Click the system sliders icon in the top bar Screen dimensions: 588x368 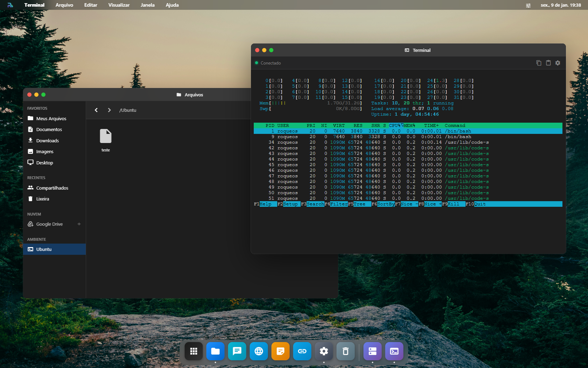[528, 5]
